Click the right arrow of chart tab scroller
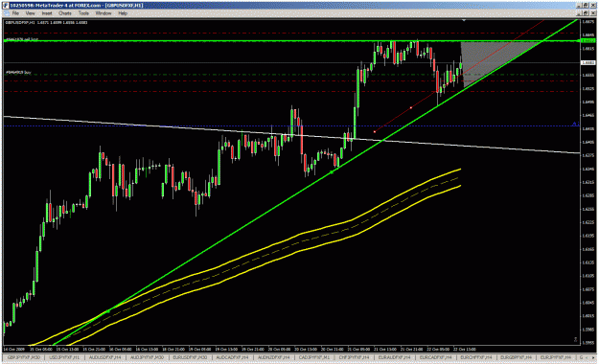The height and width of the screenshot is (364, 599). (x=593, y=357)
